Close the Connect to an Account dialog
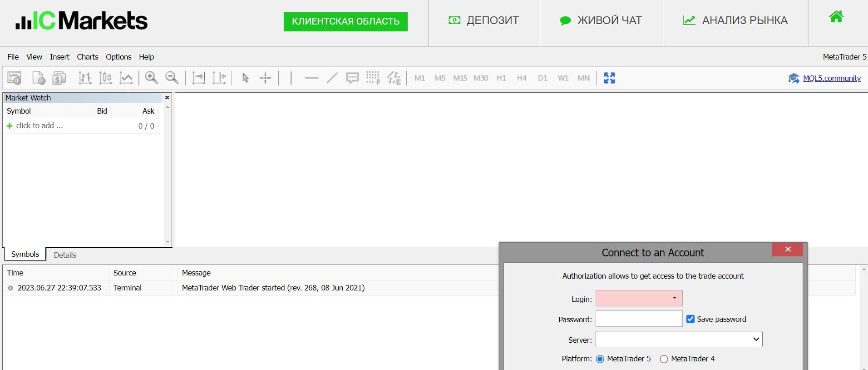868x370 pixels. tap(788, 249)
